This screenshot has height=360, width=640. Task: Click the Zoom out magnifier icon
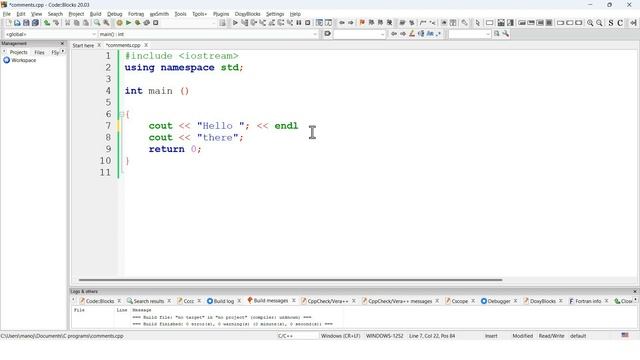tap(599, 23)
